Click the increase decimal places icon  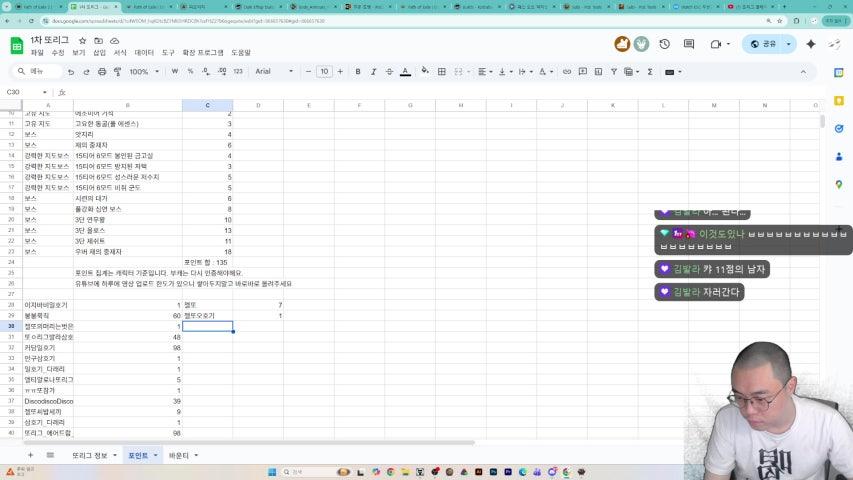(x=222, y=71)
